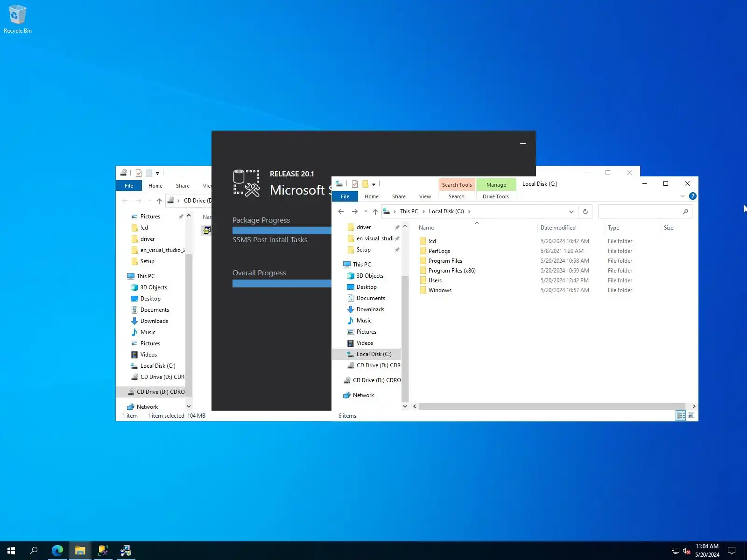This screenshot has height=560, width=747.
Task: Select Videos in Local Disk navigation pane
Action: point(365,343)
